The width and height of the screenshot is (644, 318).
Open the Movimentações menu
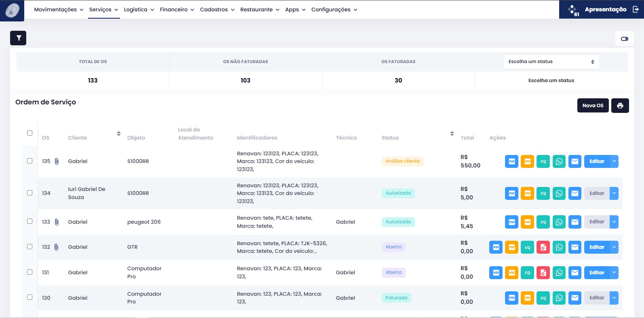tap(59, 9)
